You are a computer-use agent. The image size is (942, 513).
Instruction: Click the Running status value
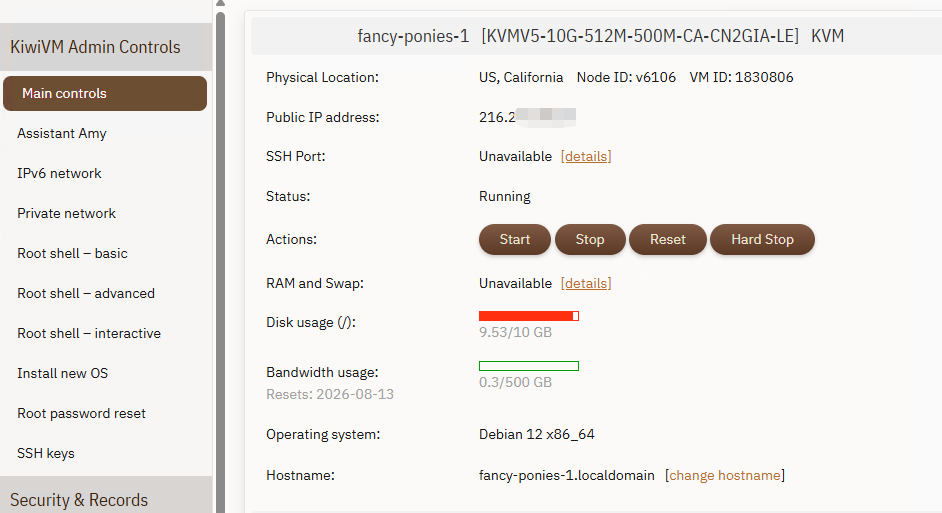point(505,196)
